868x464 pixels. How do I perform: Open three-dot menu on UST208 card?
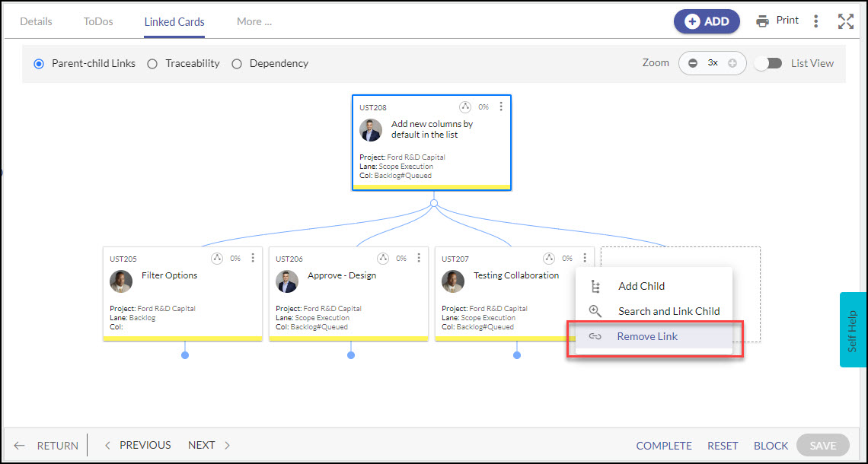(501, 107)
